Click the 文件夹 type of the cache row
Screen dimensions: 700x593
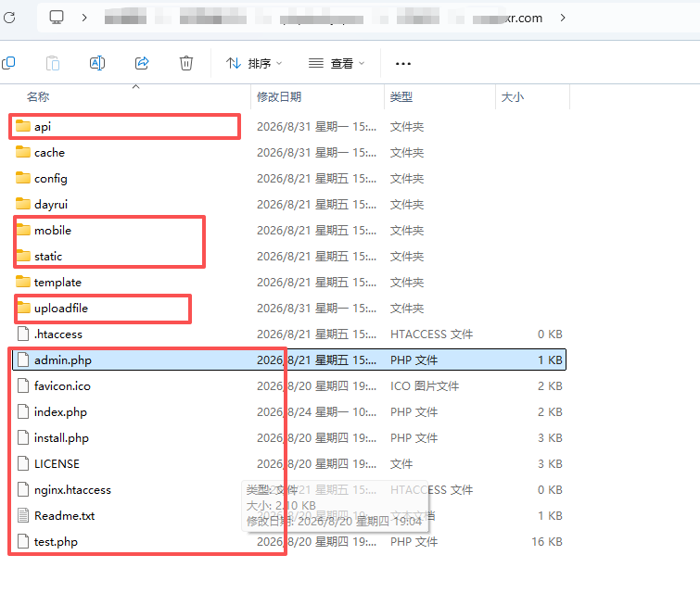point(407,153)
